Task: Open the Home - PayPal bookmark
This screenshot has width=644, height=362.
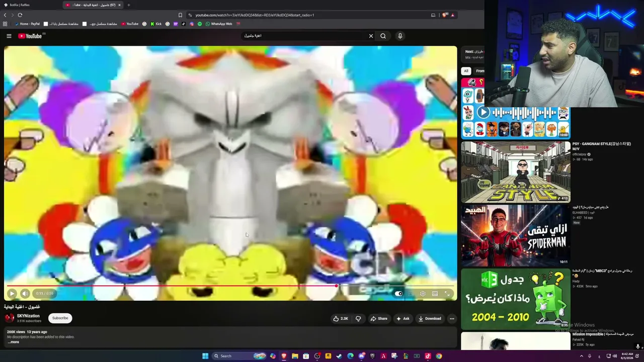Action: (28, 24)
